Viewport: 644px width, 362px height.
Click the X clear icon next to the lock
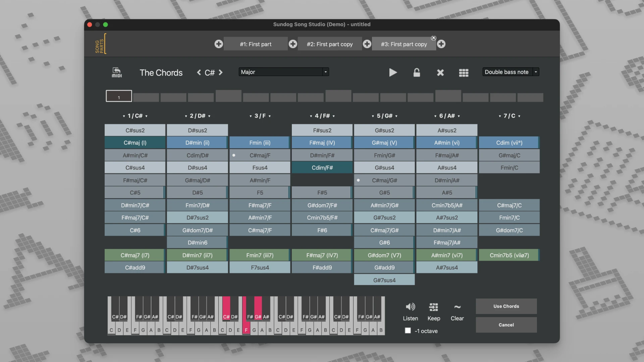pyautogui.click(x=440, y=72)
